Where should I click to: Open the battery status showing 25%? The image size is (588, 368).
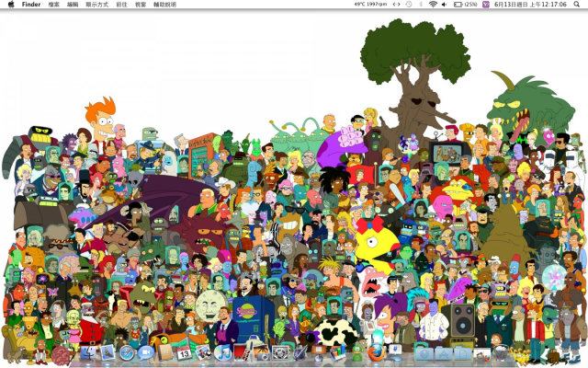click(466, 5)
